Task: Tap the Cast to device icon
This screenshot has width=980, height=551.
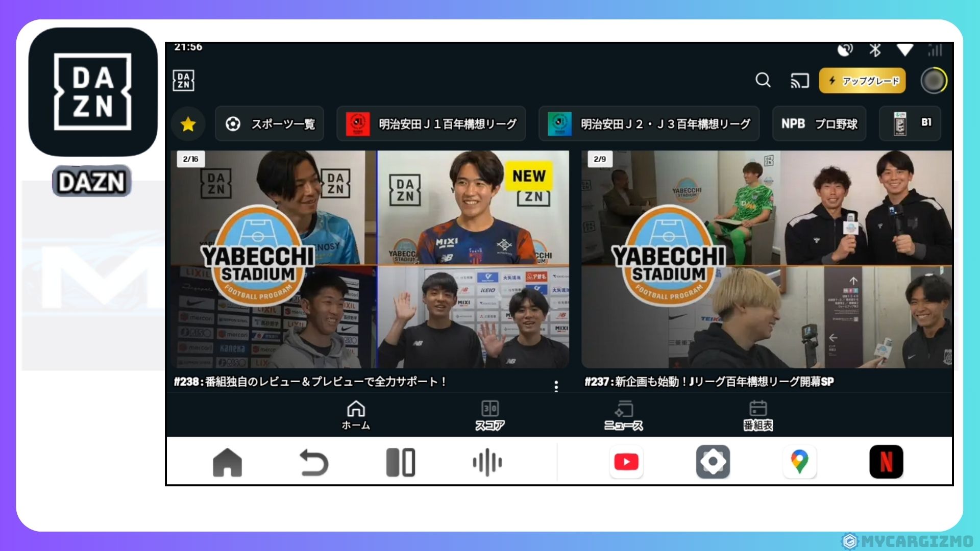Action: tap(799, 81)
